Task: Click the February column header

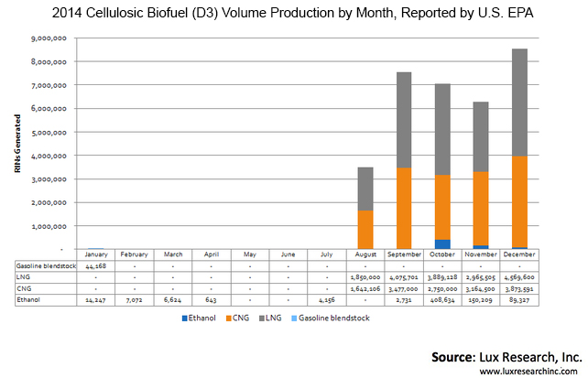Action: [x=135, y=254]
